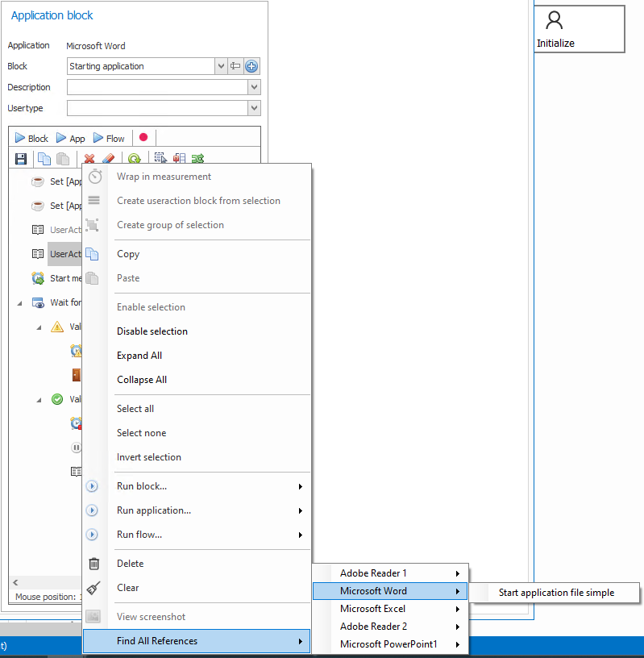Click the rename block icon beside Block dropdown
The width and height of the screenshot is (644, 658).
[236, 66]
